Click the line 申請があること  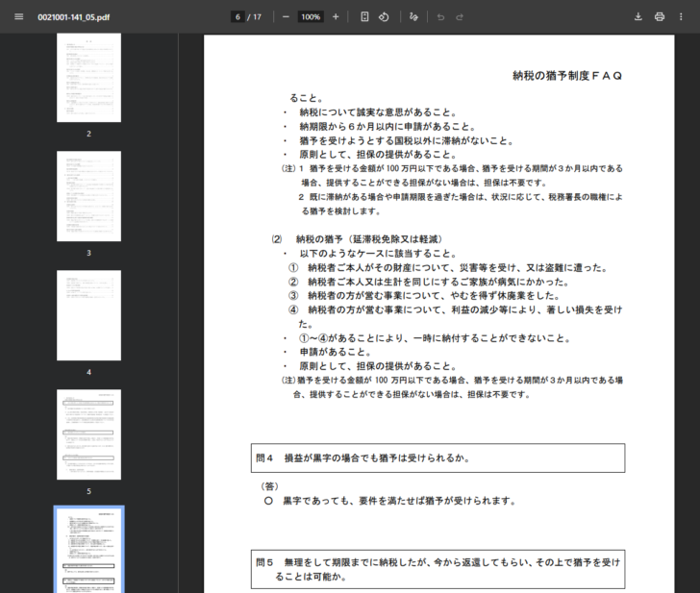[336, 352]
